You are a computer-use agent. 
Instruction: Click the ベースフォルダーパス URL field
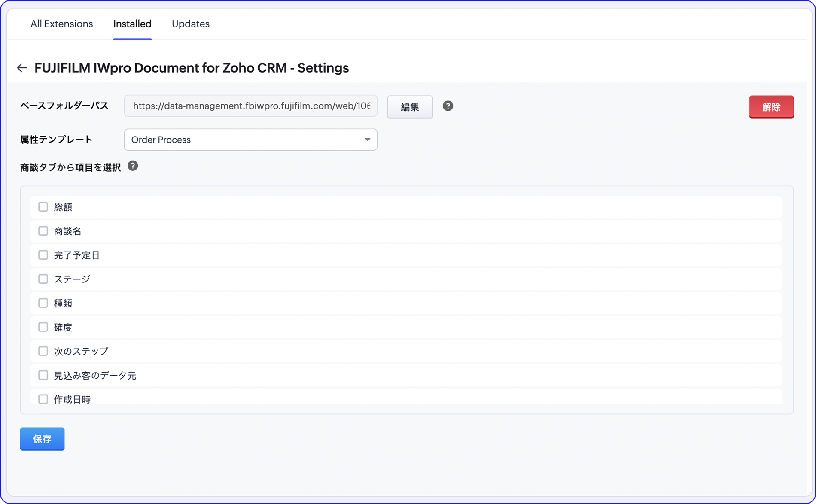(251, 106)
